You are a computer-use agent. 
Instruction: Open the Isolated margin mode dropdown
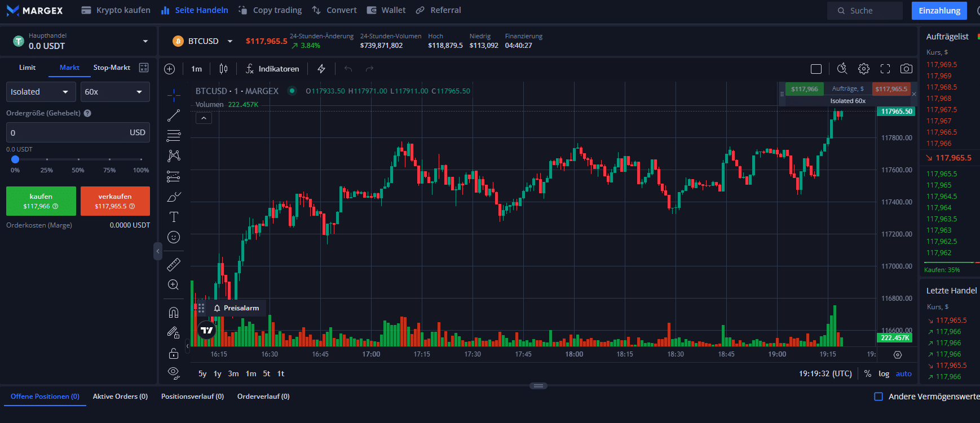point(40,92)
